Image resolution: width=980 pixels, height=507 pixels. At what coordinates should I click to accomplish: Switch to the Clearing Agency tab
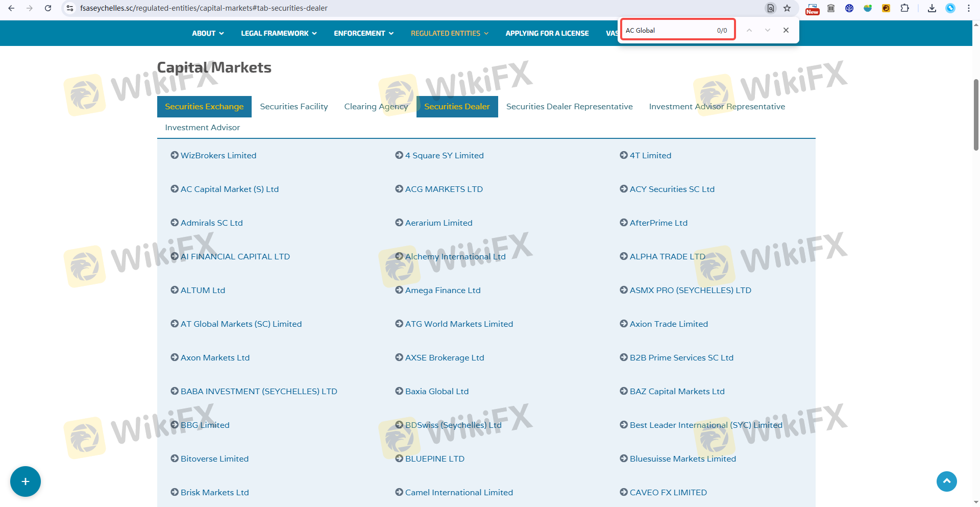pos(376,107)
